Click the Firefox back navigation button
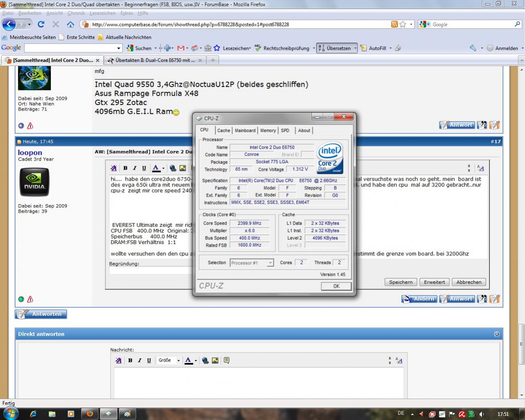The image size is (525, 420). [9, 24]
